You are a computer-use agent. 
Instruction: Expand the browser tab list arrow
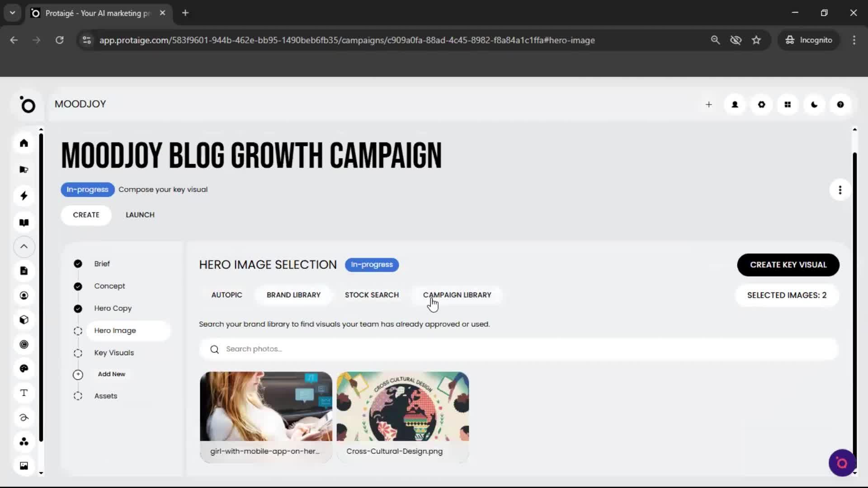(12, 13)
